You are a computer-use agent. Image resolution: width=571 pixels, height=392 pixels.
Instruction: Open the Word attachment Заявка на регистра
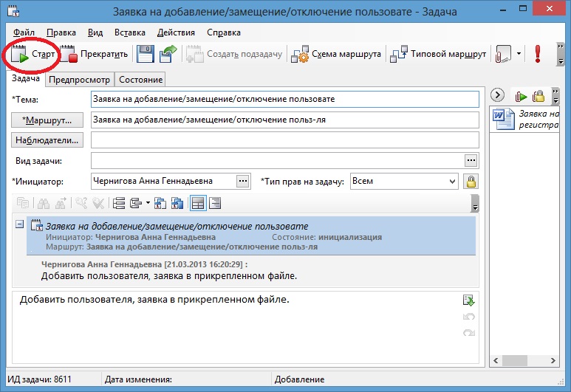524,120
